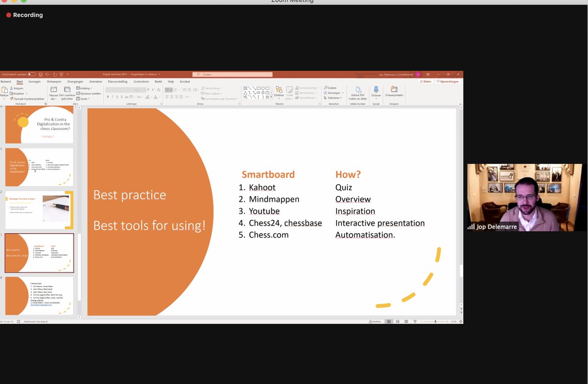Click the Best tools for using! text
Image resolution: width=588 pixels, height=384 pixels.
pos(149,226)
